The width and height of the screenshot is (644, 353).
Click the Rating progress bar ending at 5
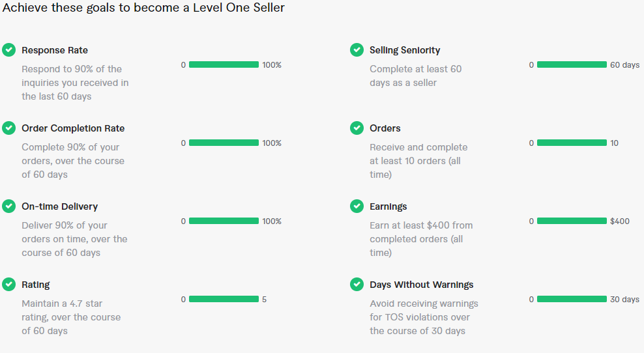click(x=224, y=299)
